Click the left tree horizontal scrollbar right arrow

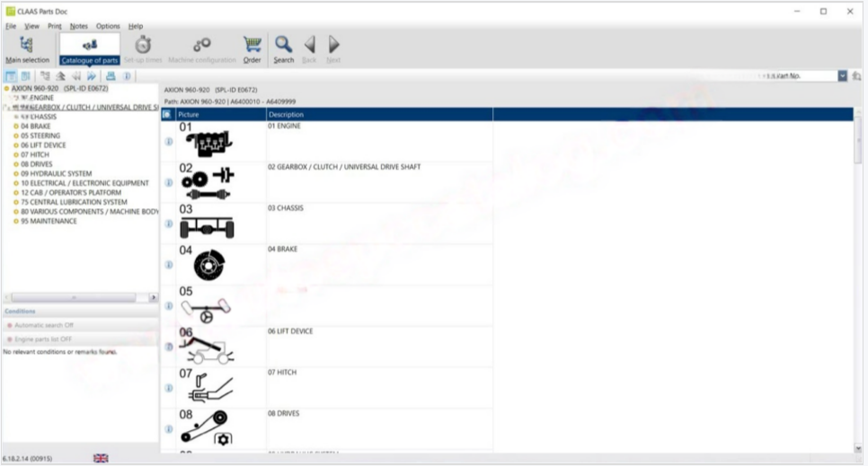tap(153, 297)
